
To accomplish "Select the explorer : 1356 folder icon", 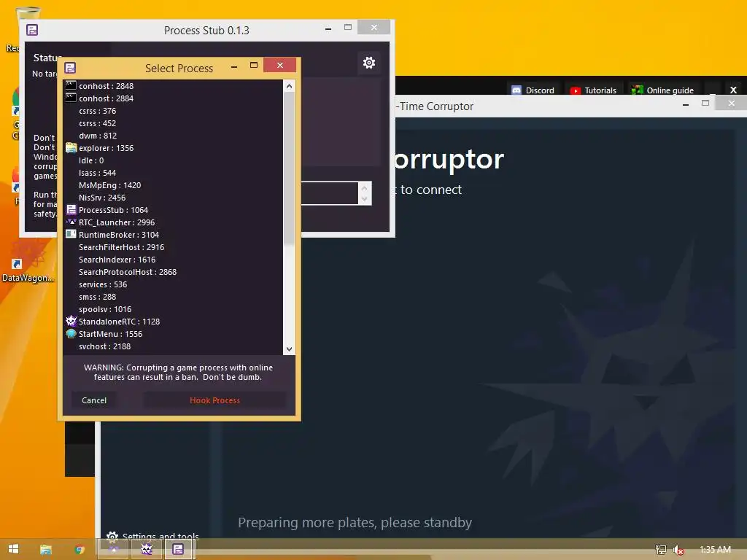I will click(71, 147).
